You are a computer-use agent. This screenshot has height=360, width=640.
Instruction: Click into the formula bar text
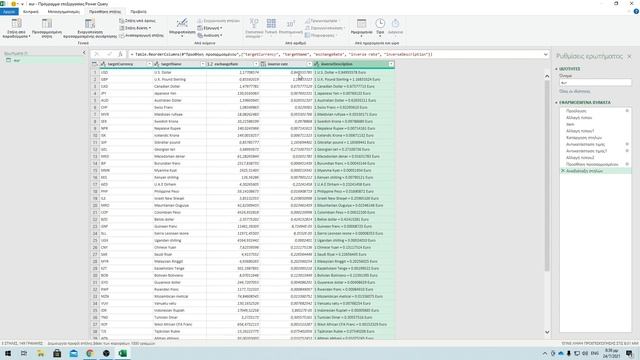(335, 54)
